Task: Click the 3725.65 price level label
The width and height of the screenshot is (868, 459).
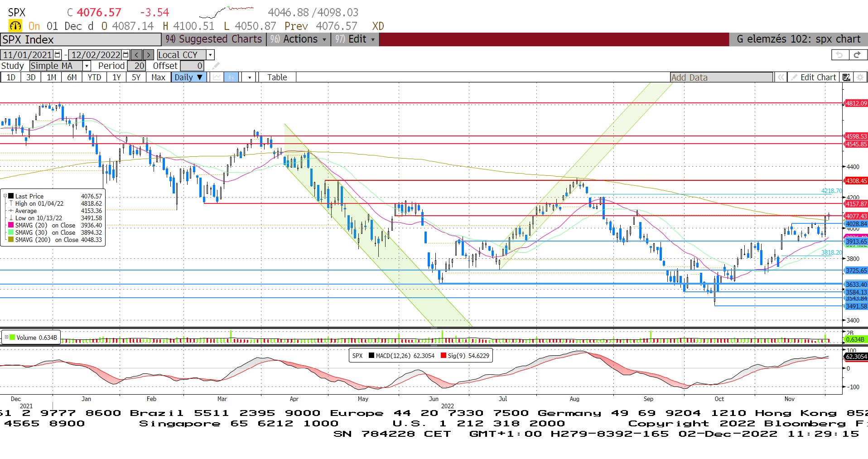Action: 856,271
